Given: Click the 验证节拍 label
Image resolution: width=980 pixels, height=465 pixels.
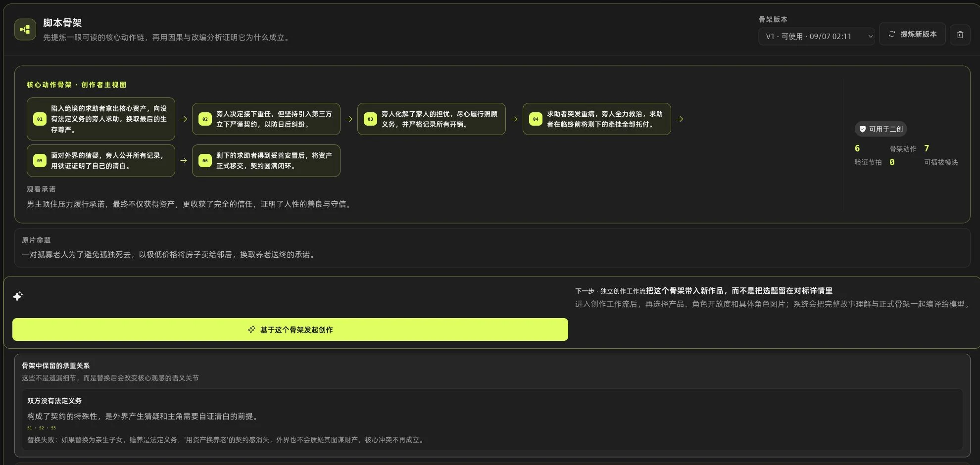Looking at the screenshot, I should 868,162.
